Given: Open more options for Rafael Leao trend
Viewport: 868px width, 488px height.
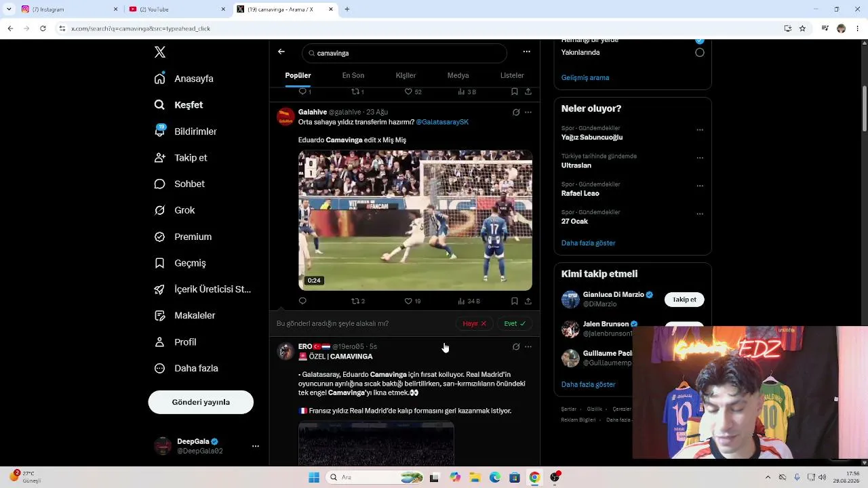Looking at the screenshot, I should [700, 186].
